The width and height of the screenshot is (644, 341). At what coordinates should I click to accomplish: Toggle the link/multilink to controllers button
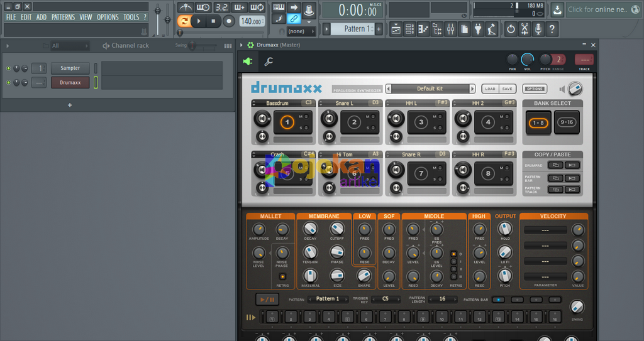click(x=294, y=18)
